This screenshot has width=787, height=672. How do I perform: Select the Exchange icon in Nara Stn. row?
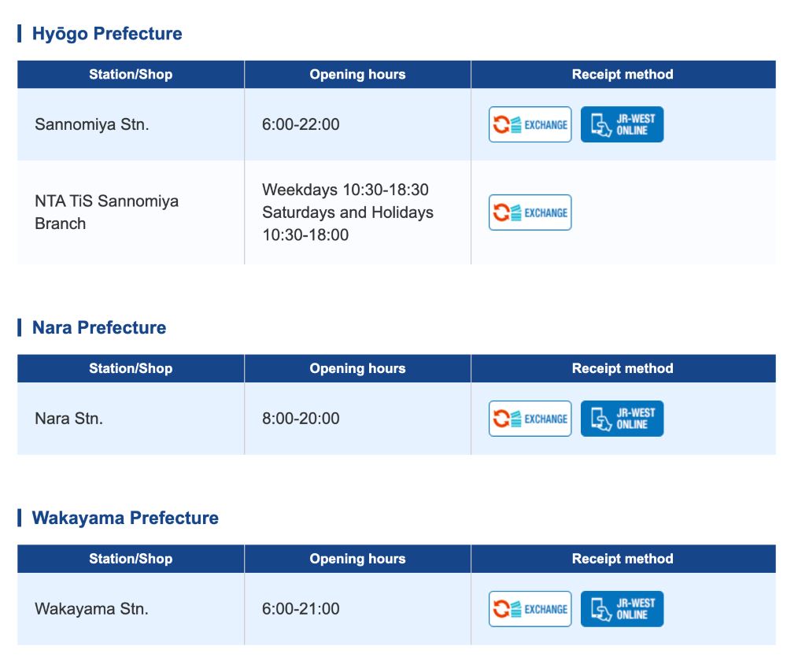click(530, 419)
